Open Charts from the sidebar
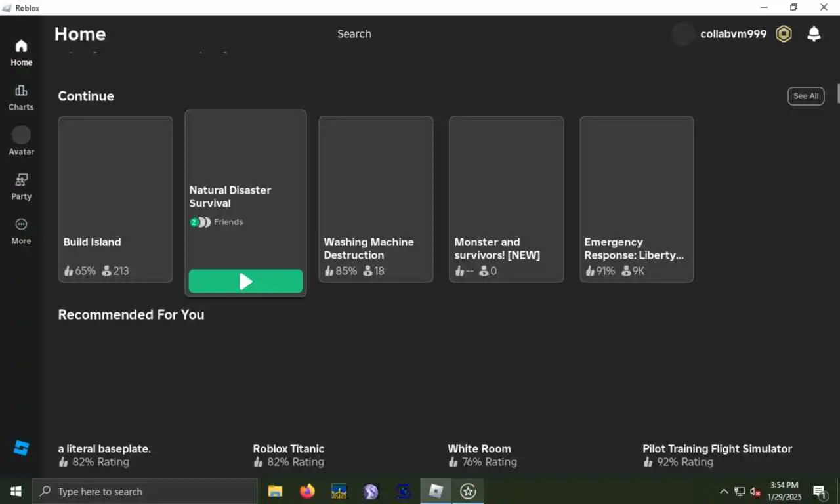This screenshot has height=504, width=840. coord(21,98)
